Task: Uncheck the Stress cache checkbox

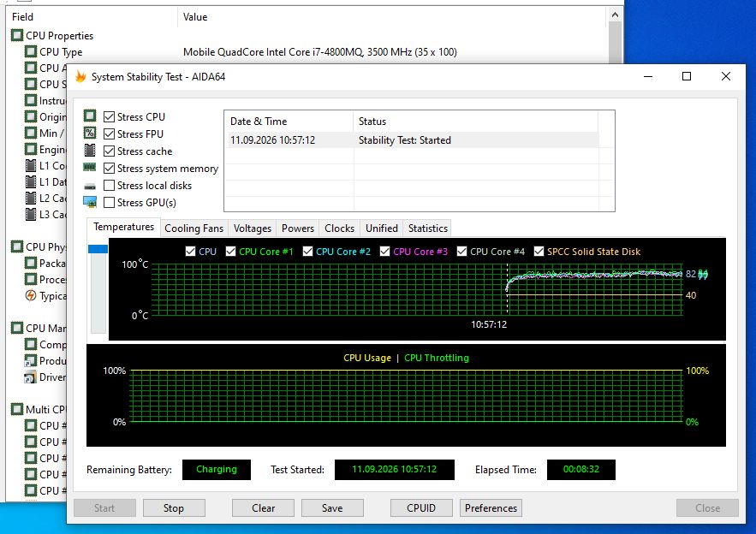Action: [109, 151]
